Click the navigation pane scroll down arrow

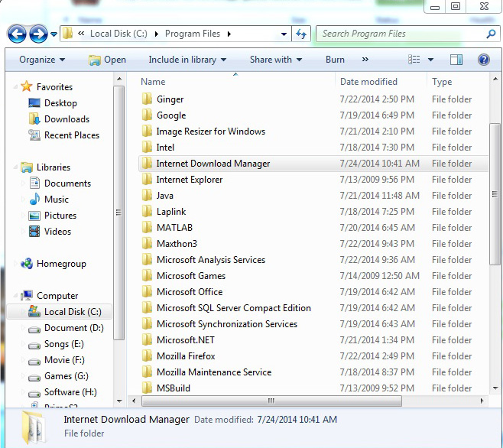click(x=119, y=401)
